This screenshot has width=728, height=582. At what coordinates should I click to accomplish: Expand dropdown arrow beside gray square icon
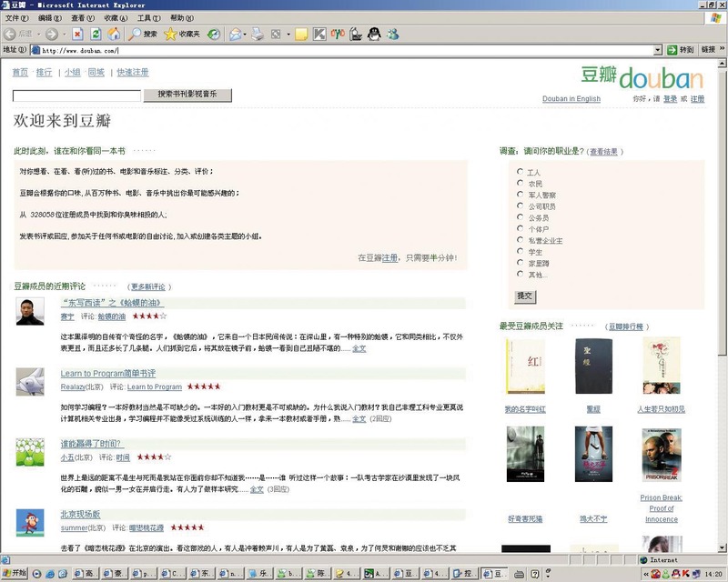click(288, 34)
